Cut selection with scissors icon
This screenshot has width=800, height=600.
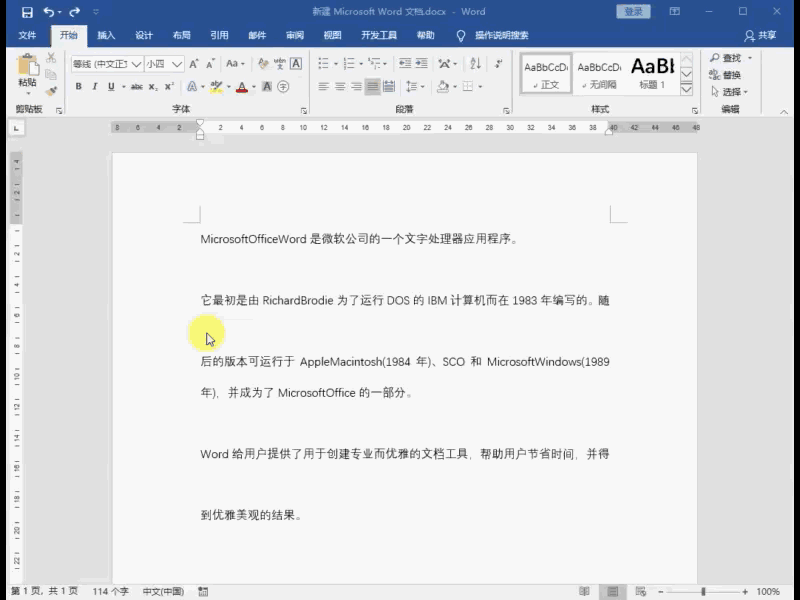point(51,58)
